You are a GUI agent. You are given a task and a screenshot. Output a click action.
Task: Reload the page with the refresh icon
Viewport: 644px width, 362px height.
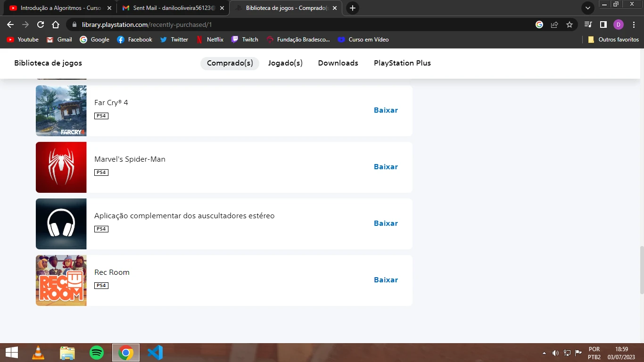click(41, 25)
